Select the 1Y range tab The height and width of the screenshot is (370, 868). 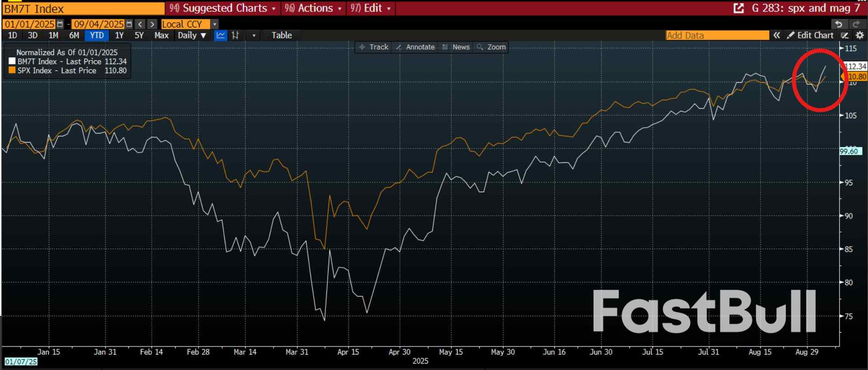[x=119, y=35]
